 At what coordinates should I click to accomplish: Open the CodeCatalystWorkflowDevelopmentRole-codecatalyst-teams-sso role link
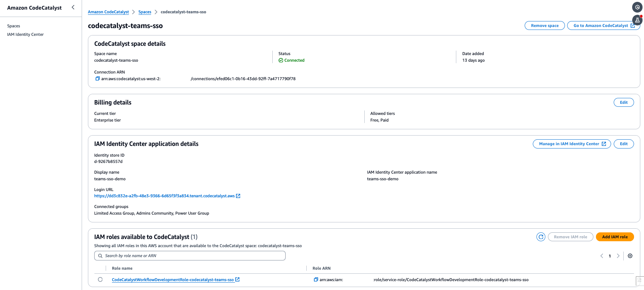click(173, 280)
